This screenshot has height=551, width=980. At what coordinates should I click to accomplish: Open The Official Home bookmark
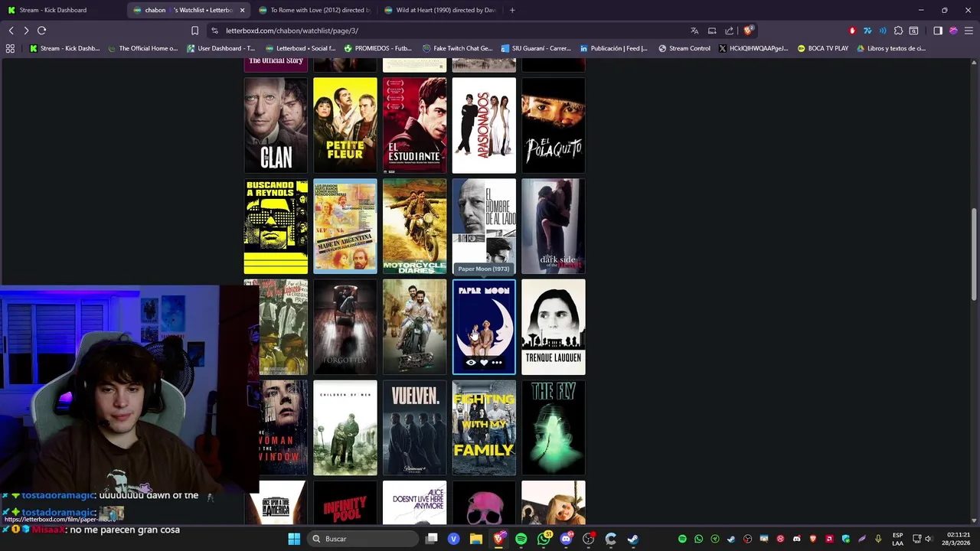142,48
